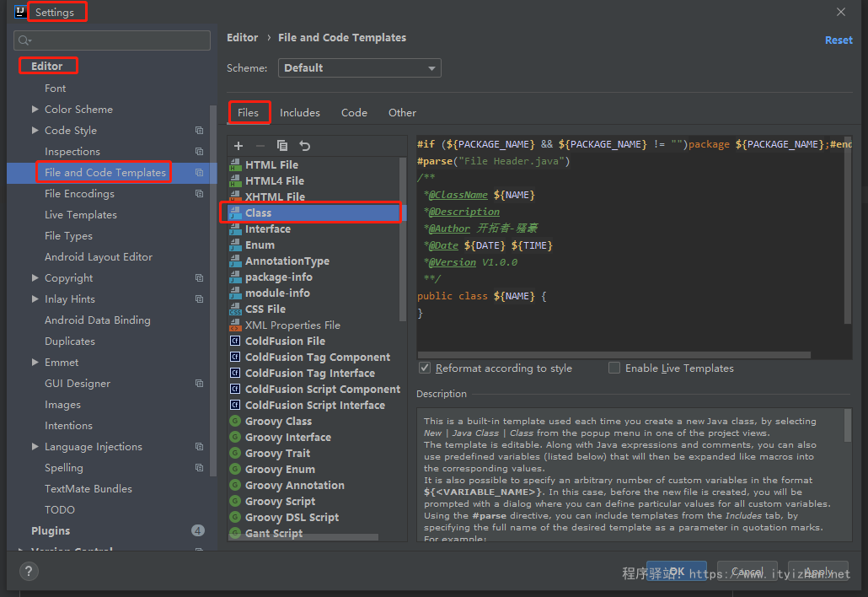Click the template list vertical scrollbar
This screenshot has width=868, height=597.
pos(403,239)
